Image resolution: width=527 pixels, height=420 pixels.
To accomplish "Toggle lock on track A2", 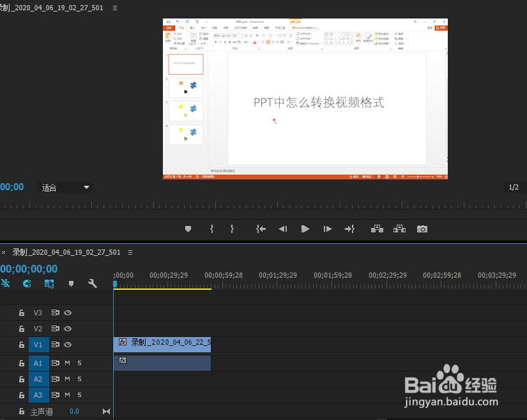I will (22, 379).
